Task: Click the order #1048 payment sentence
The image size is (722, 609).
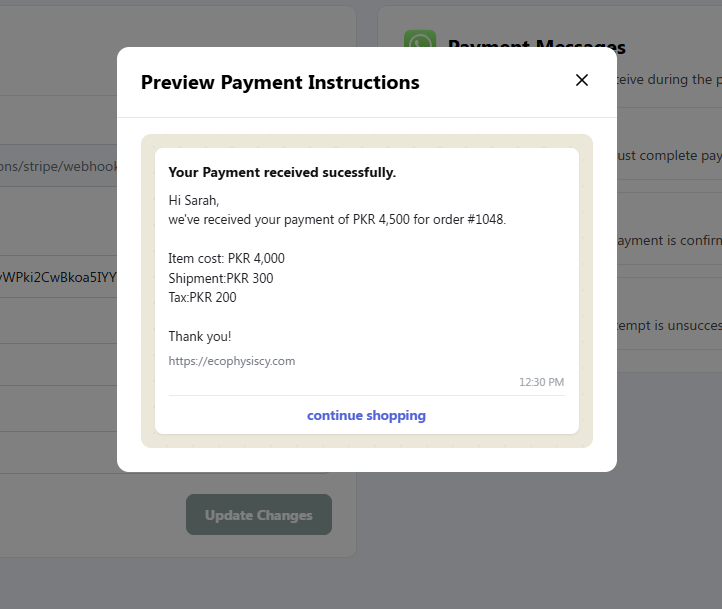Action: (337, 220)
